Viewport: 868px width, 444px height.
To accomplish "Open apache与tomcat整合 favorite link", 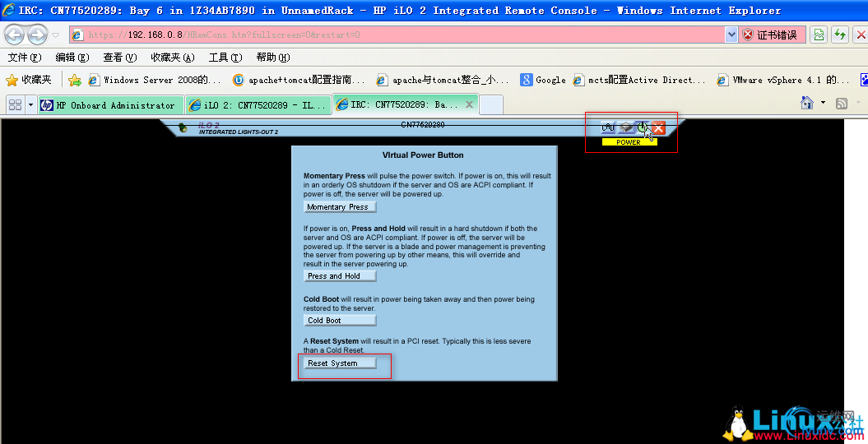I will click(443, 81).
